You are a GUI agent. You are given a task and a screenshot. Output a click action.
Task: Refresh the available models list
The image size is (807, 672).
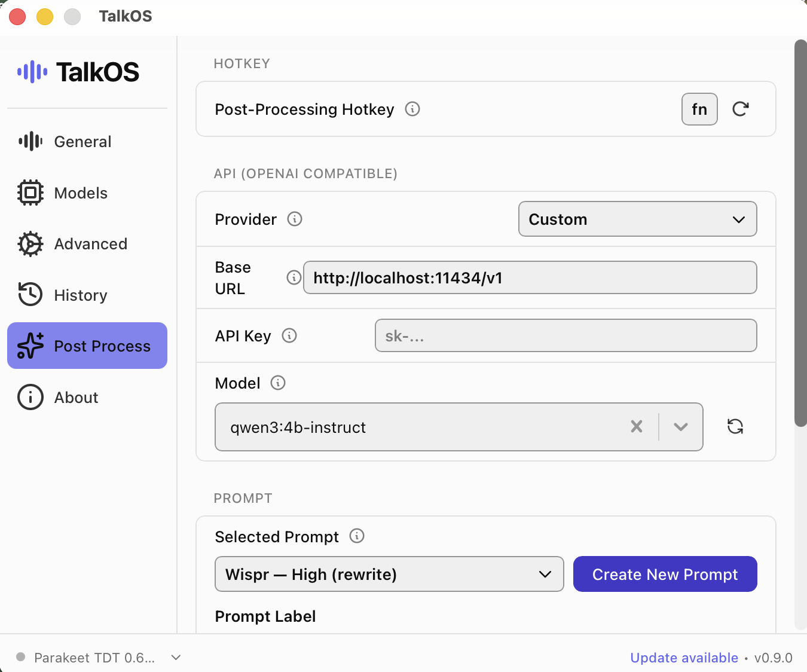pos(735,426)
